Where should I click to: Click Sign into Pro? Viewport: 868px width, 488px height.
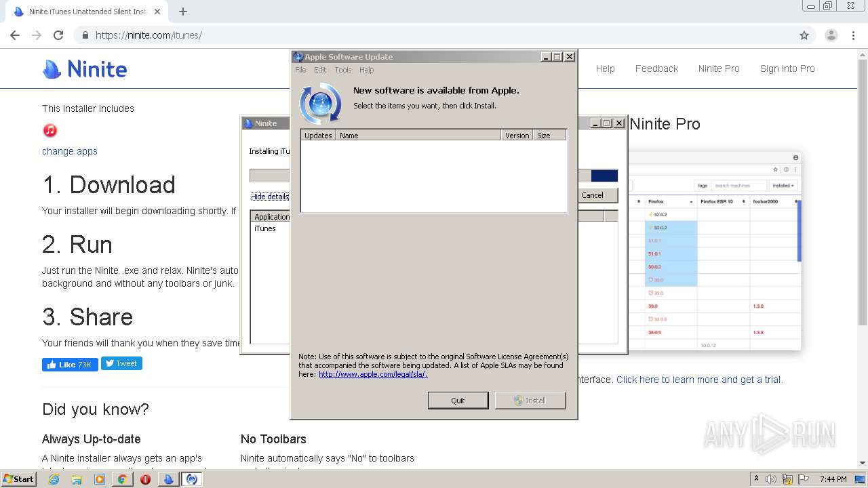coord(787,68)
